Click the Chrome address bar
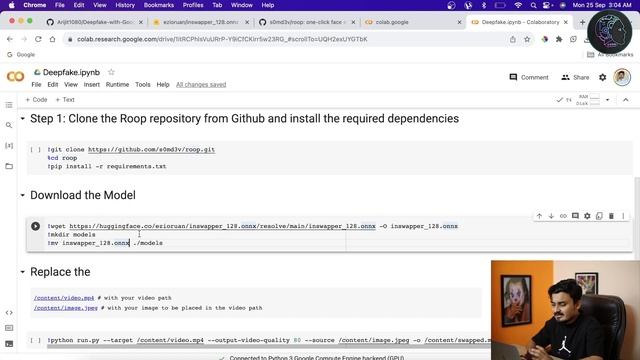This screenshot has width=640, height=360. tap(286, 39)
